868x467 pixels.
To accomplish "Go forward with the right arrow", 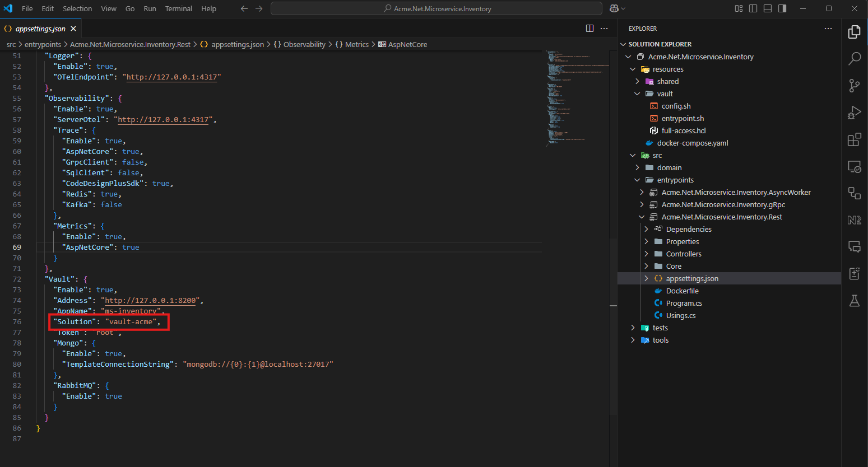I will (259, 8).
